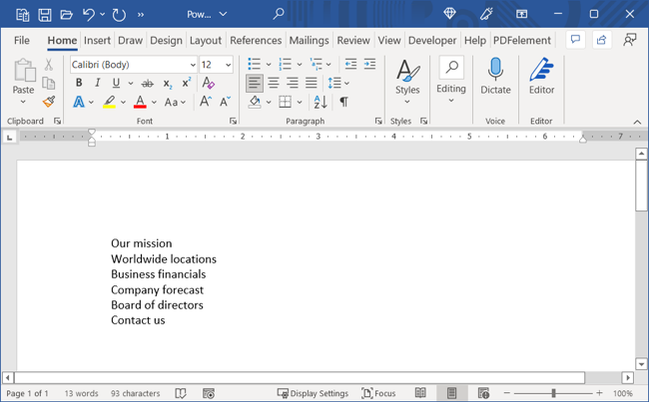Switch to the References tab
The height and width of the screenshot is (402, 649).
click(x=256, y=40)
